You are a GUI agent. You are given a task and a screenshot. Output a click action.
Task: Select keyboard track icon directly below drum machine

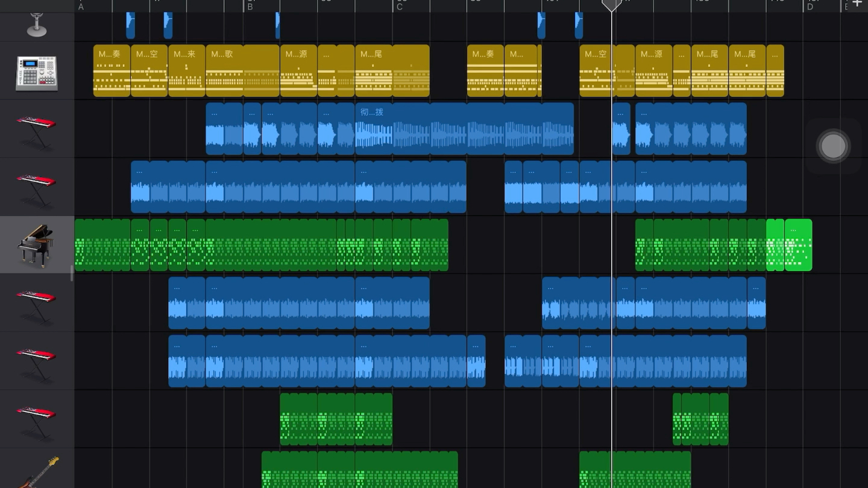[x=37, y=131]
